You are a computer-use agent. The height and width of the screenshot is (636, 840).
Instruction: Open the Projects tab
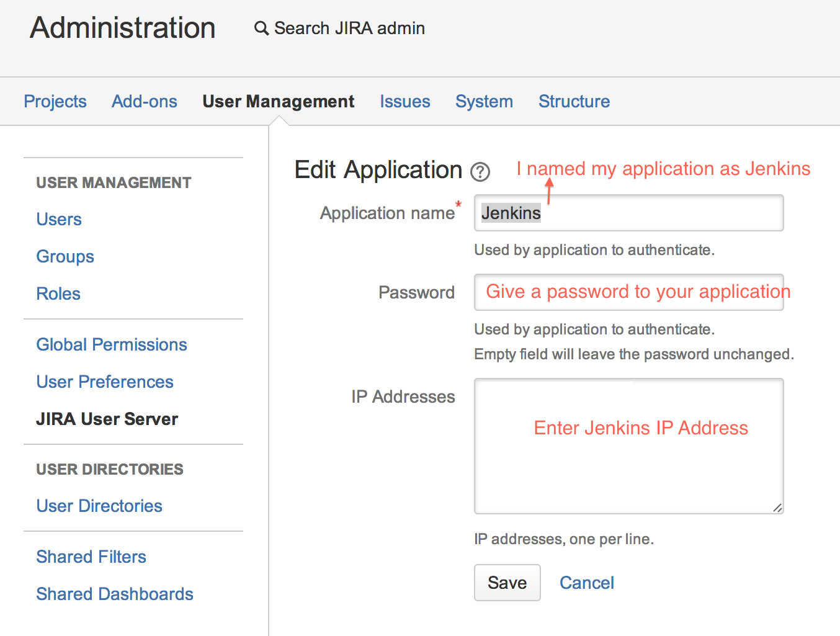(x=55, y=101)
